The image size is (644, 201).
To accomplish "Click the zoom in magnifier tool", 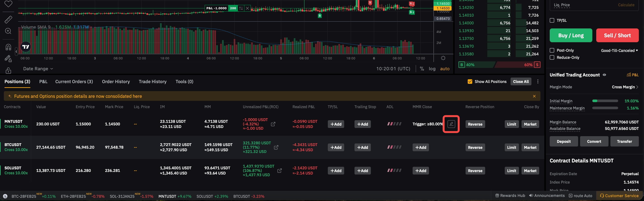I will point(8,31).
